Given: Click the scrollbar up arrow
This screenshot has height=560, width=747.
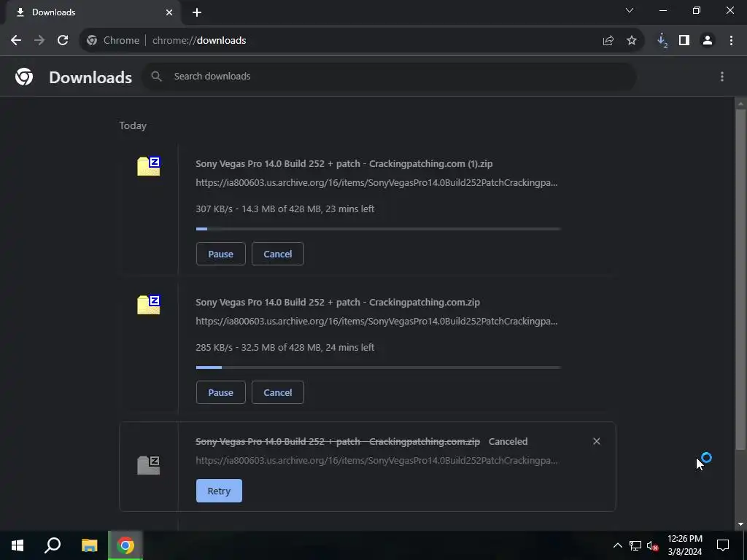Looking at the screenshot, I should pos(740,103).
